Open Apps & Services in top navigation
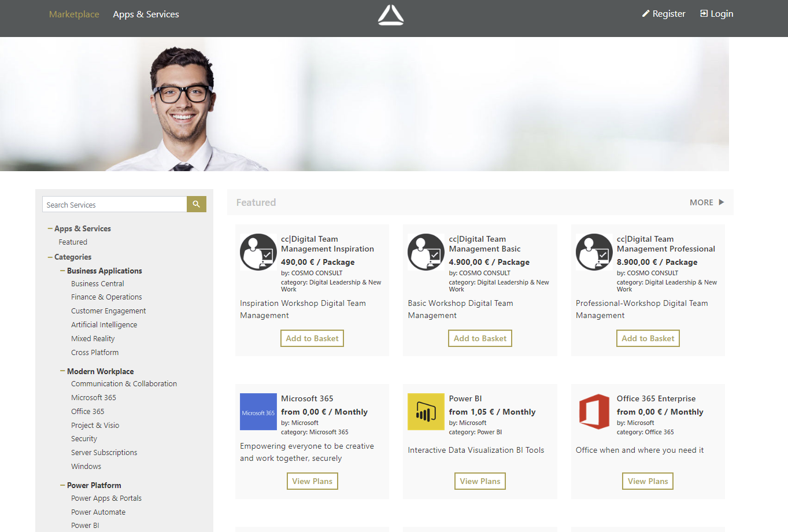This screenshot has height=532, width=788. point(146,14)
